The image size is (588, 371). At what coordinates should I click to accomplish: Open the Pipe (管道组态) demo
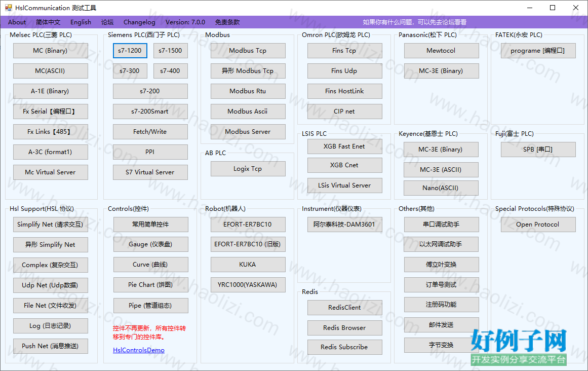[151, 305]
